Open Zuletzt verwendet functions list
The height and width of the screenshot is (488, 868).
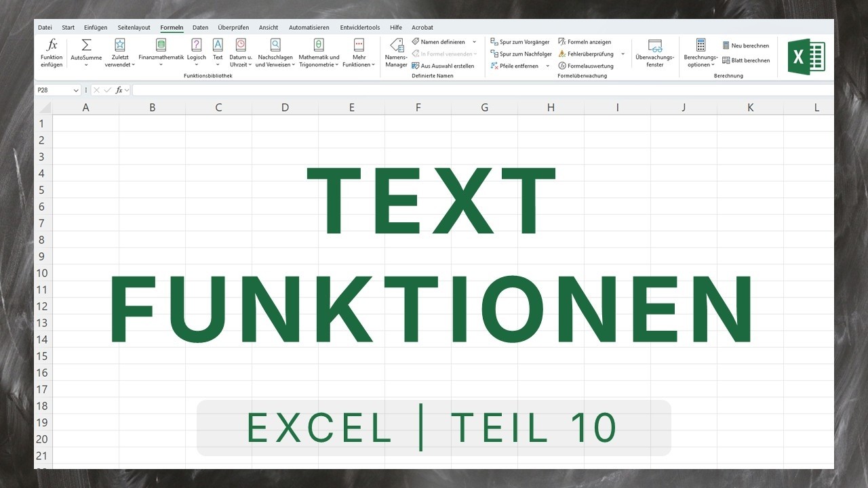120,53
